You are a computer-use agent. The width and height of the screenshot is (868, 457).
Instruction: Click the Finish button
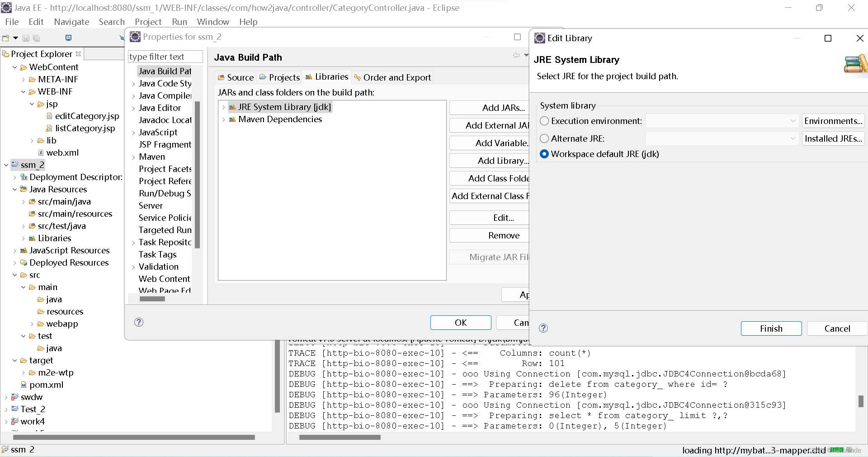pos(771,328)
